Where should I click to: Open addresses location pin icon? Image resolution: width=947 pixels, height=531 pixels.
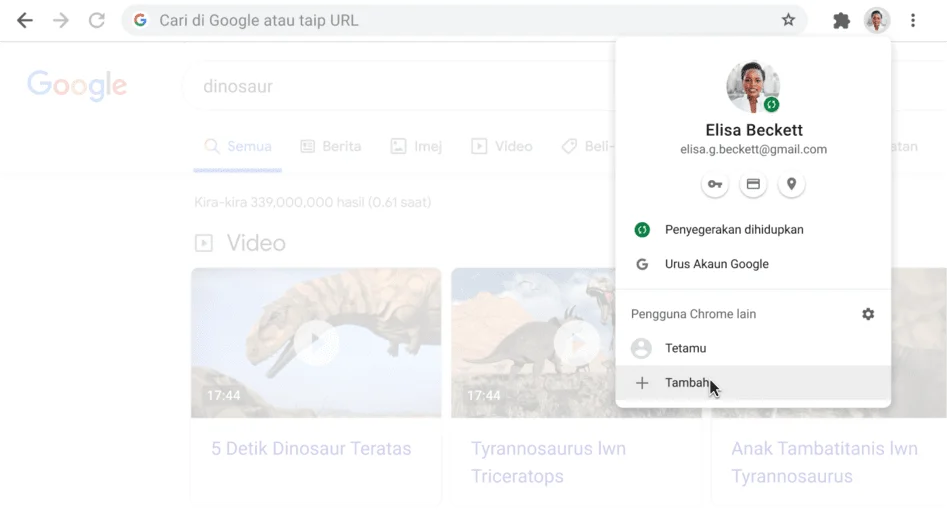[x=791, y=184]
